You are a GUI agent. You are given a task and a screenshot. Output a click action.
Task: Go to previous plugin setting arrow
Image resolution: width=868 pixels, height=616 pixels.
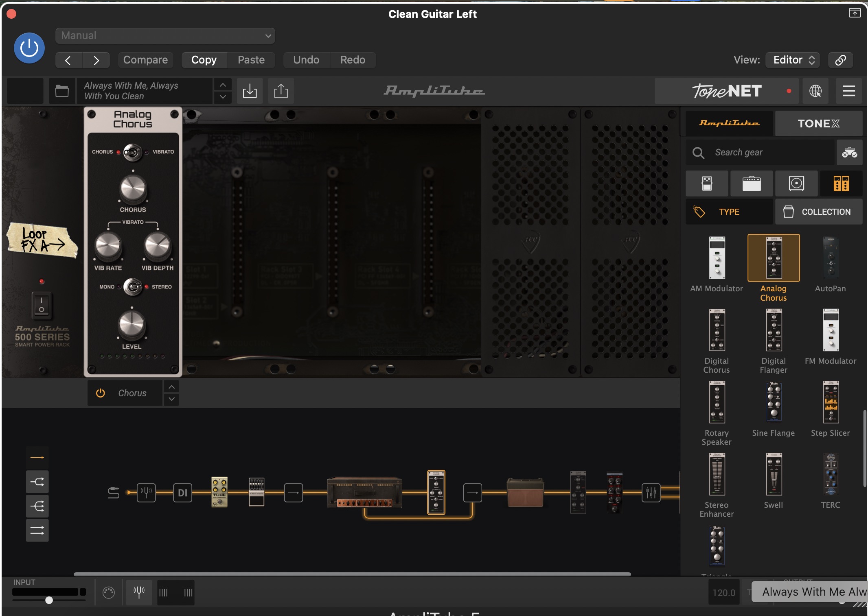(x=68, y=60)
